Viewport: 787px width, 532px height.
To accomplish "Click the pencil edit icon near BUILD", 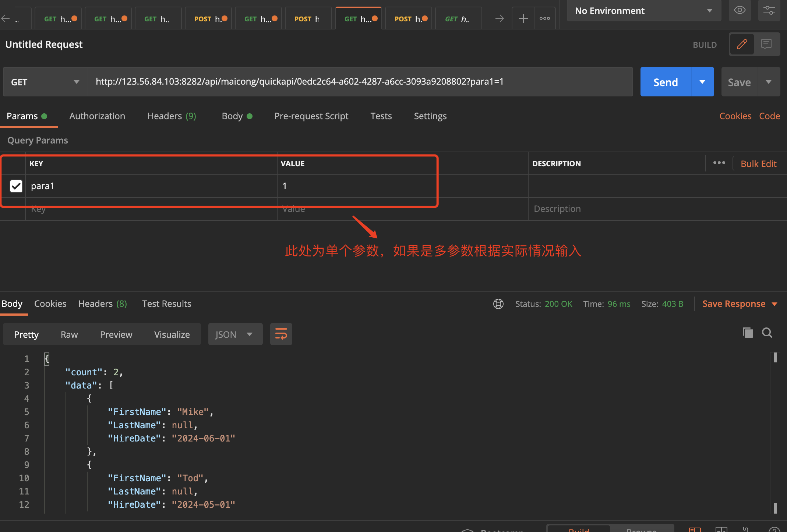I will 742,44.
